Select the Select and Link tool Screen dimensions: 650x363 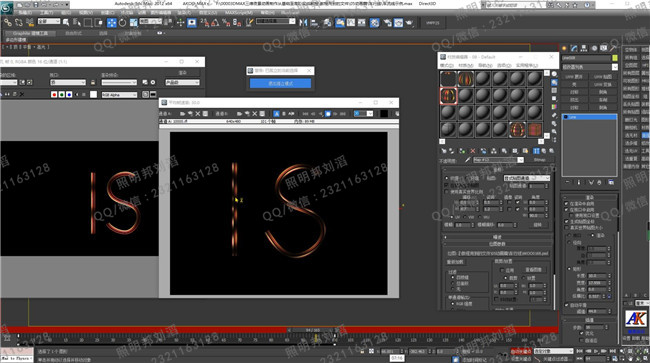tap(7, 22)
